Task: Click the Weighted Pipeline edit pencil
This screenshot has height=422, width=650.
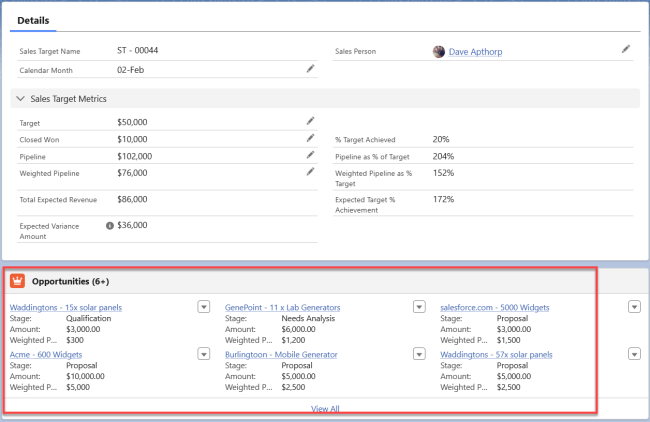Action: point(310,172)
